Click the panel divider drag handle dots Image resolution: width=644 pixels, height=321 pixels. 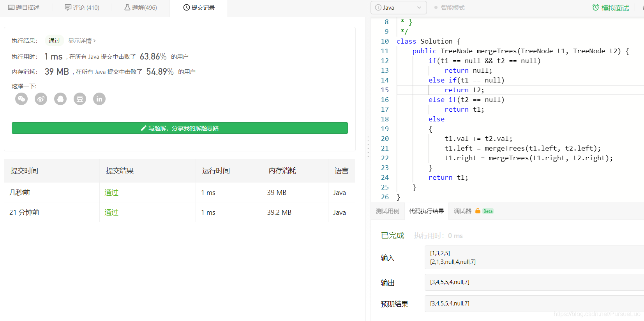(x=368, y=147)
